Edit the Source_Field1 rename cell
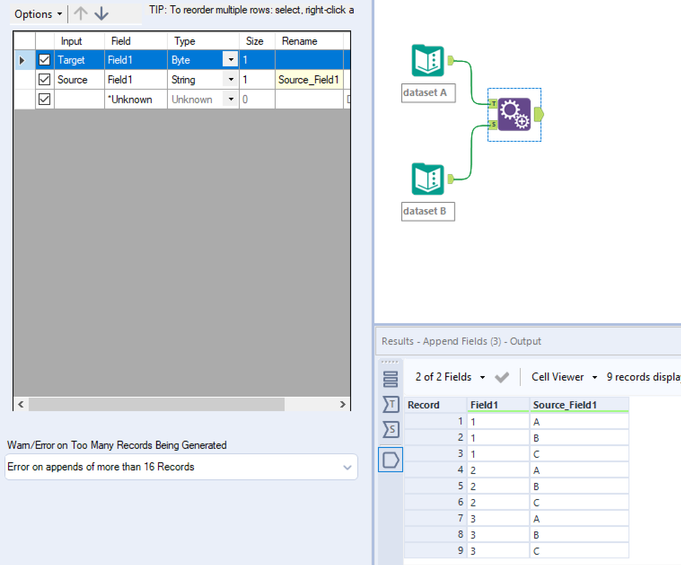The width and height of the screenshot is (681, 565). click(309, 79)
